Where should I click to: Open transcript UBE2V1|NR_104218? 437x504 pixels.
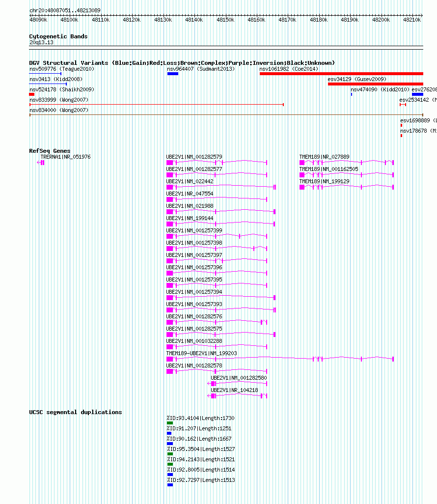click(x=234, y=390)
